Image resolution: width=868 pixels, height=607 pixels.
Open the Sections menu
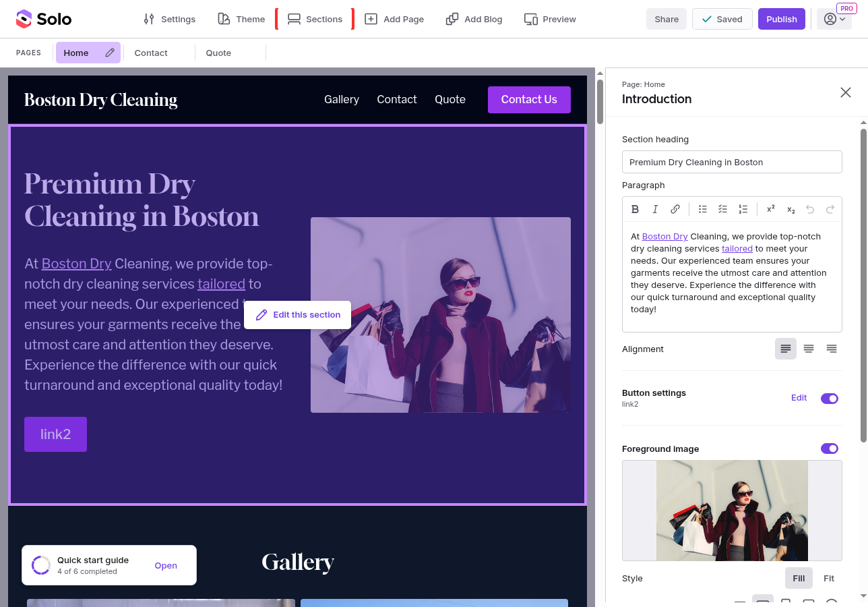[x=315, y=19]
